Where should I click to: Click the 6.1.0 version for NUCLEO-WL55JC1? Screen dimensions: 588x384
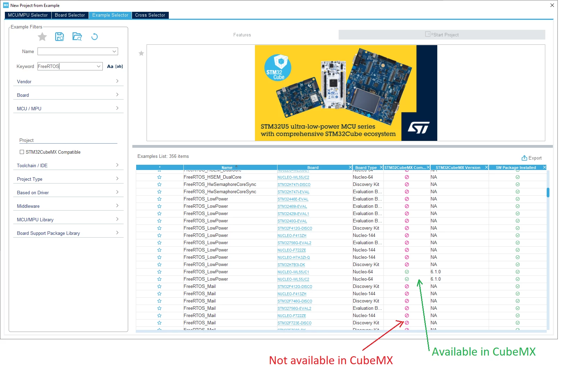tap(436, 272)
